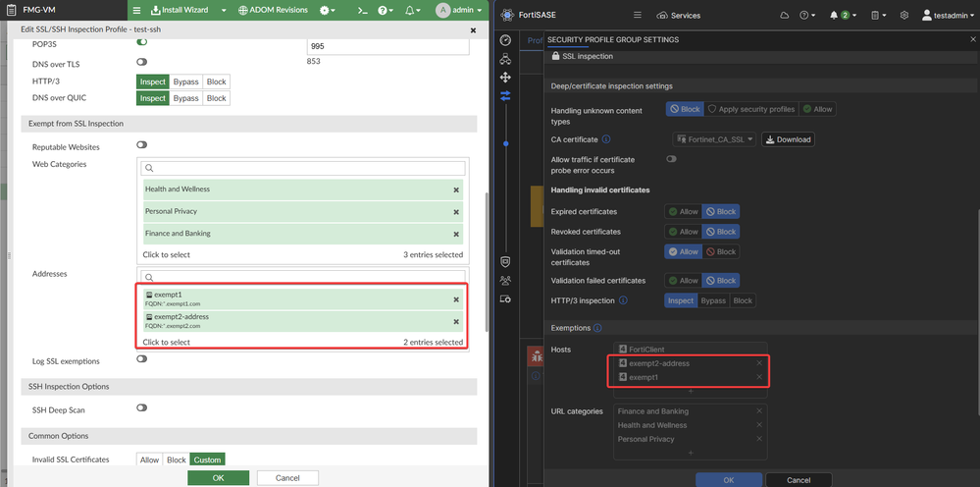This screenshot has width=980, height=487.
Task: Open the FortiSASE notifications bell
Action: [836, 16]
